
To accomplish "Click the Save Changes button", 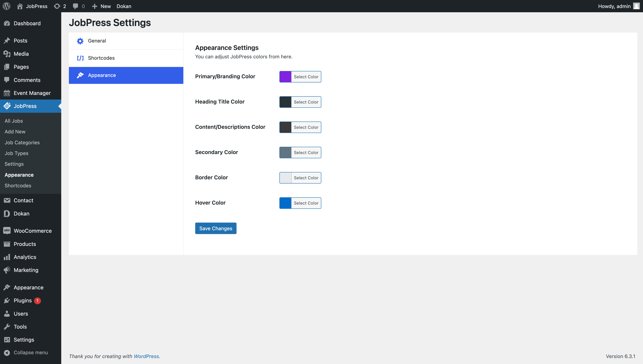I will coord(216,228).
